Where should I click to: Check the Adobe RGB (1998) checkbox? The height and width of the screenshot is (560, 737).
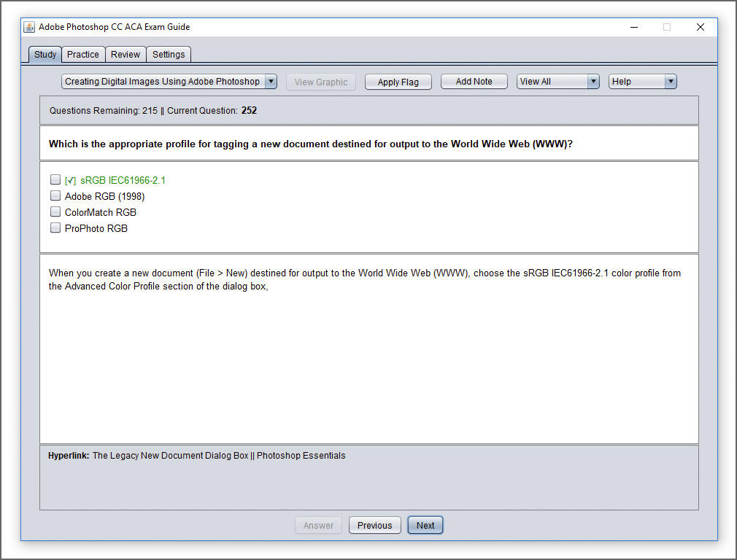(x=55, y=195)
